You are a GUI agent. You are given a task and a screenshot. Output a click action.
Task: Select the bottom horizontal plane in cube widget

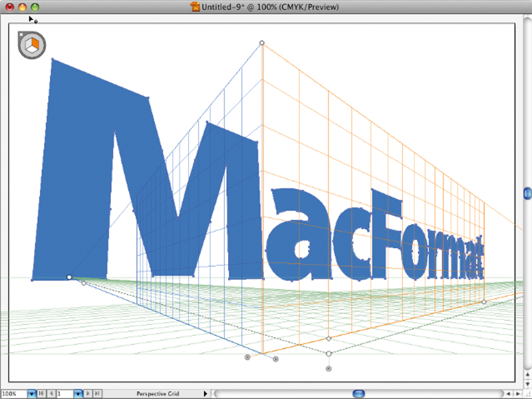(33, 49)
